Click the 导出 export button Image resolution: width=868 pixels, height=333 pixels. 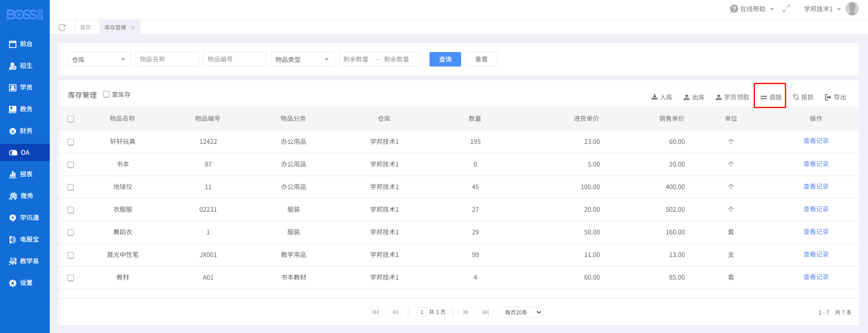[835, 97]
